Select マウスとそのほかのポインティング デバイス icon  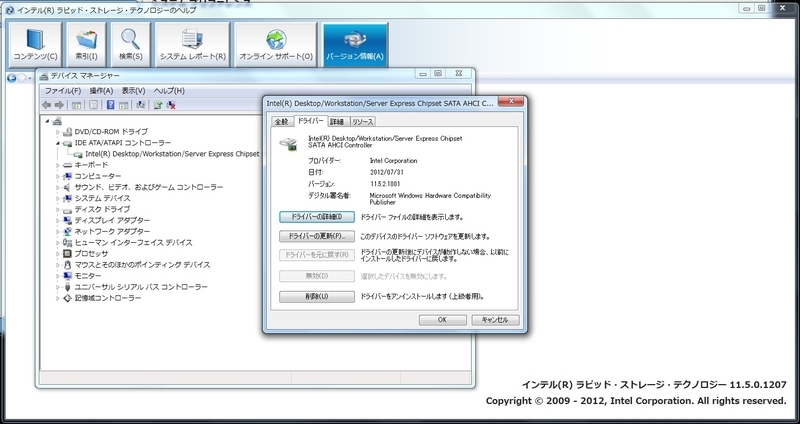coord(67,265)
